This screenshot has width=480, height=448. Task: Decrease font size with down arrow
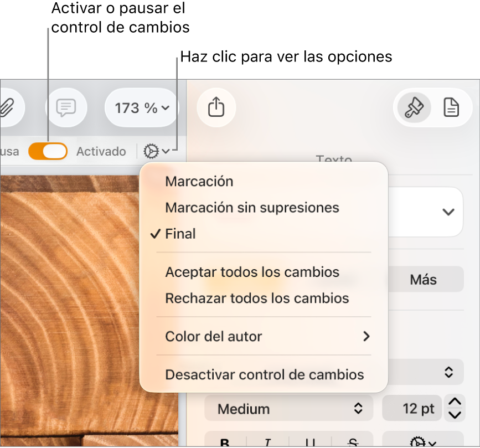point(455,415)
